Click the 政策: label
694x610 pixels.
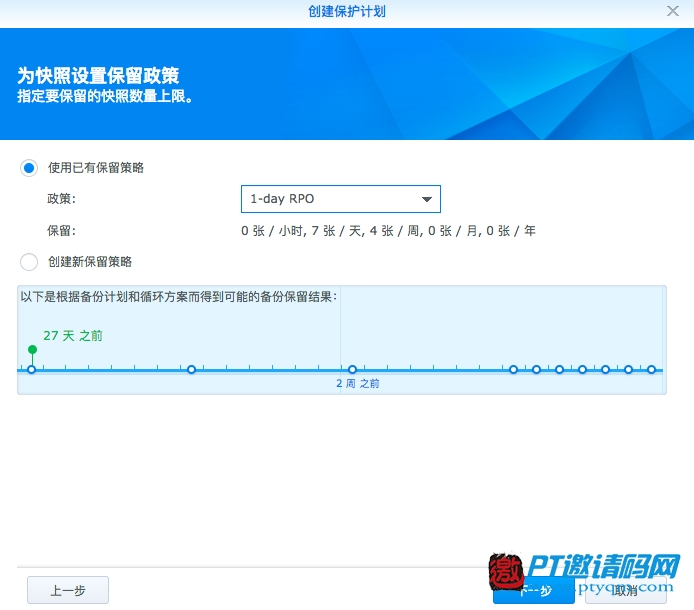62,199
